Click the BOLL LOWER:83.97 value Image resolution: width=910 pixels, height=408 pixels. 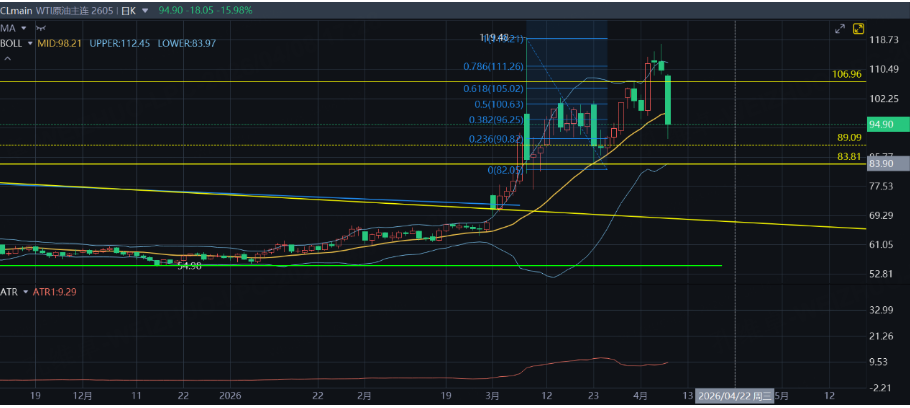(186, 43)
